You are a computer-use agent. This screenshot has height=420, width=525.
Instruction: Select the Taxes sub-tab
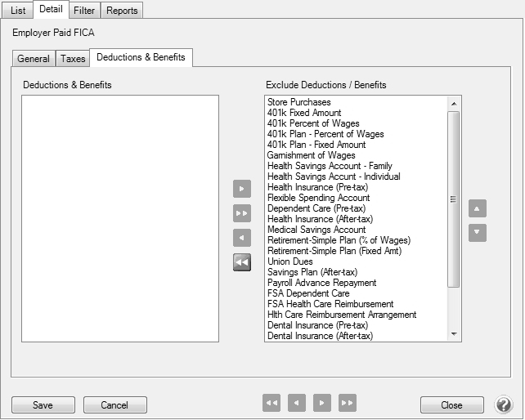point(73,59)
